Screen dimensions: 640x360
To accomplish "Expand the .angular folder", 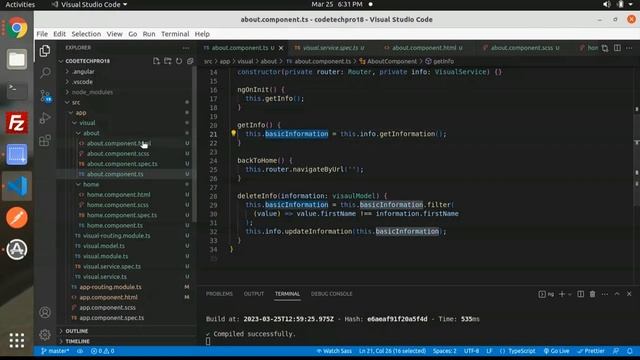I will click(83, 71).
